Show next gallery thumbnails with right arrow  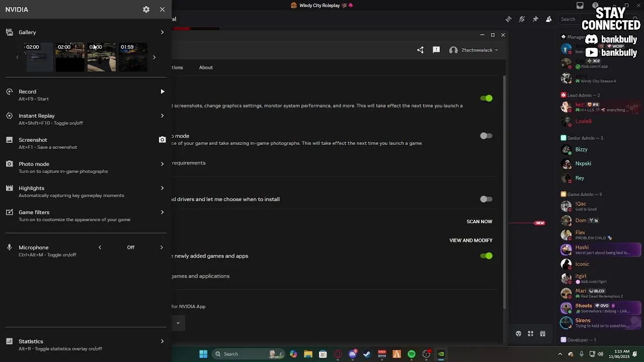click(x=154, y=57)
